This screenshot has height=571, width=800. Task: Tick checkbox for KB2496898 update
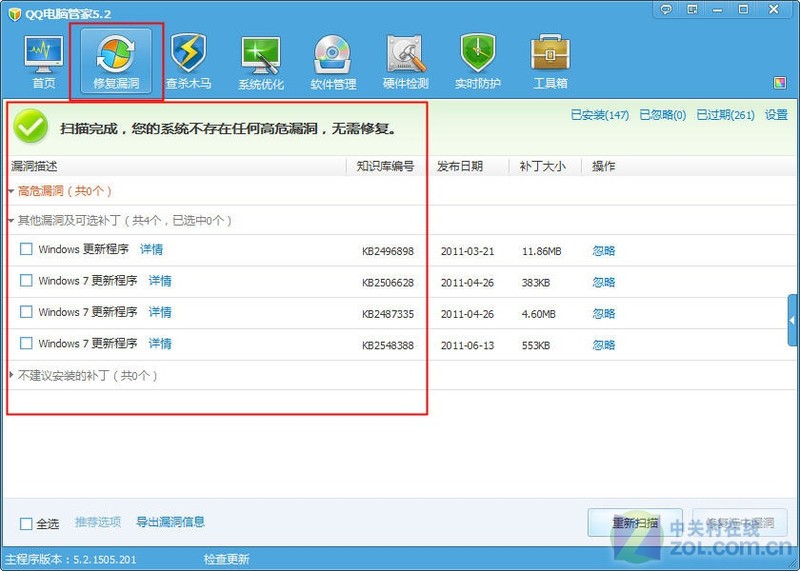[x=26, y=249]
